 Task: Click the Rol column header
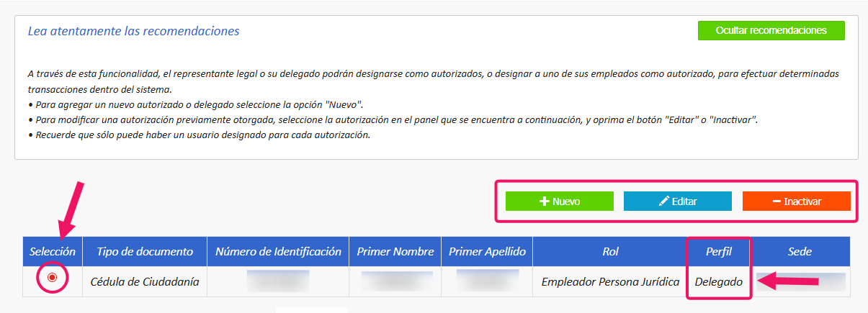[x=610, y=251]
